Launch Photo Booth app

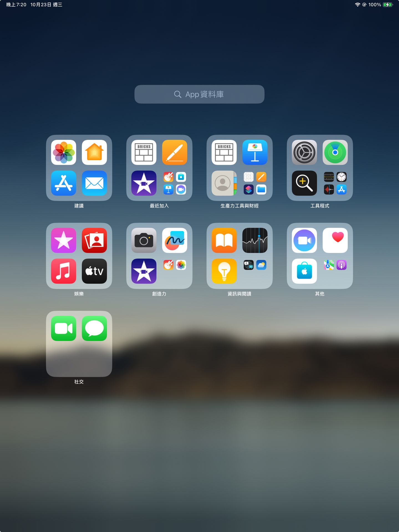(94, 241)
